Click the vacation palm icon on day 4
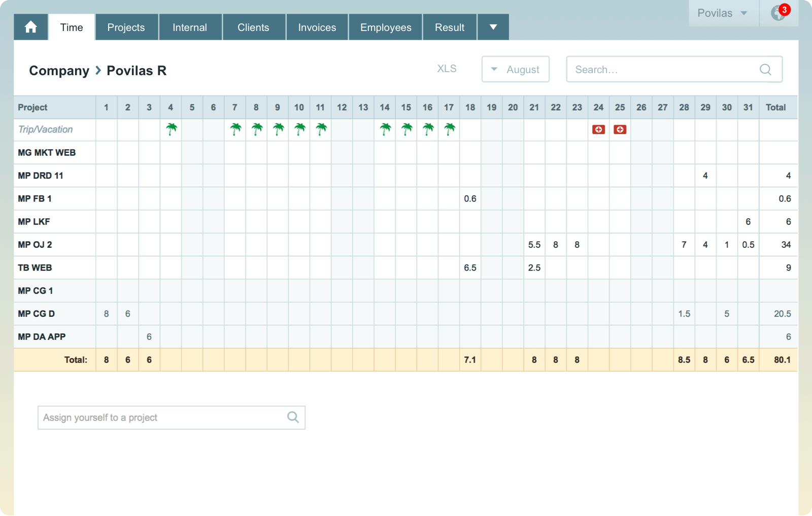The width and height of the screenshot is (812, 516). tap(171, 130)
